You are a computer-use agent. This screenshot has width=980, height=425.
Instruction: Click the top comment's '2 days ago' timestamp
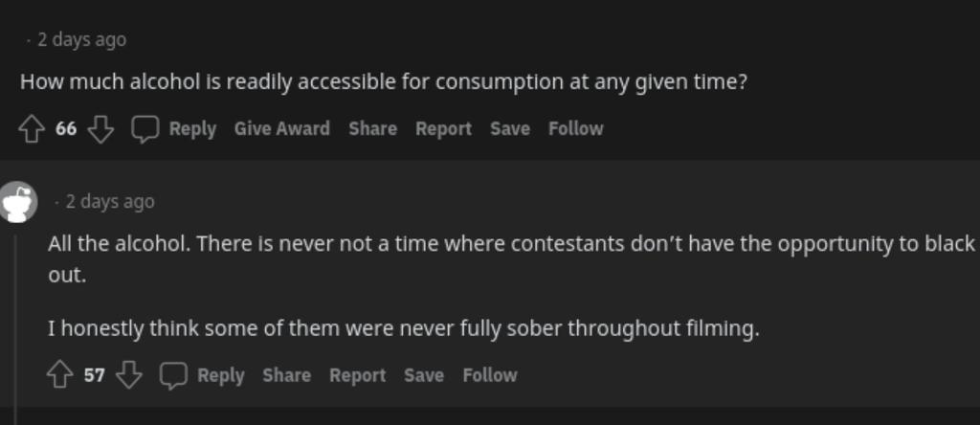[81, 40]
